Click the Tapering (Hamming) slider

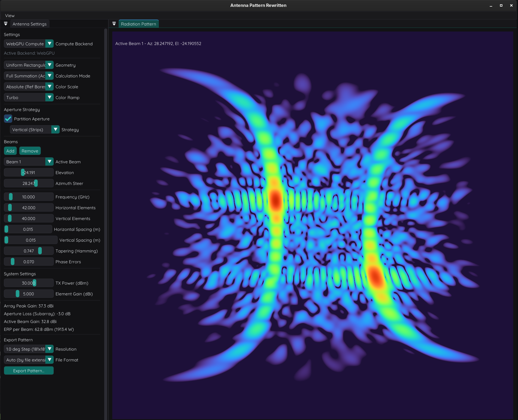29,251
